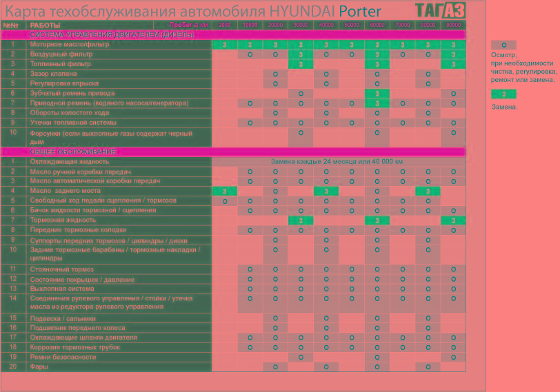Click row 'Утечки топливной системы'
The width and height of the screenshot is (560, 392).
[x=234, y=123]
